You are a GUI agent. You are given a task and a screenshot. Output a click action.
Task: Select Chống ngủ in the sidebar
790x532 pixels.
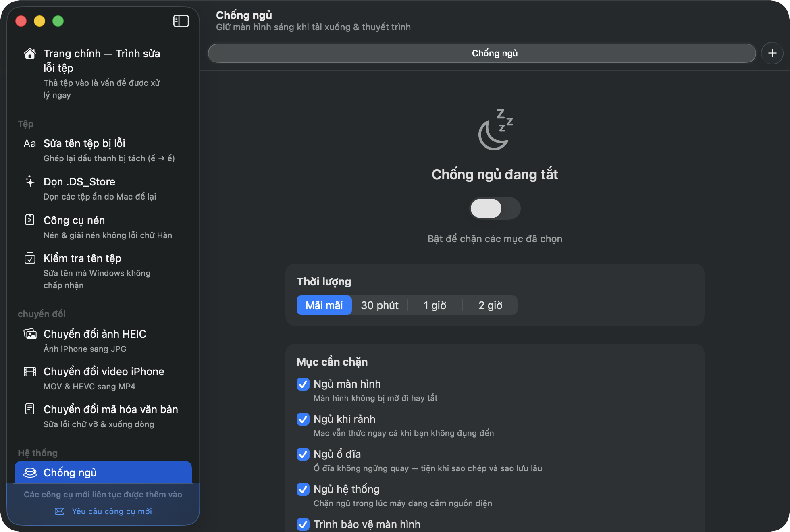(x=103, y=472)
